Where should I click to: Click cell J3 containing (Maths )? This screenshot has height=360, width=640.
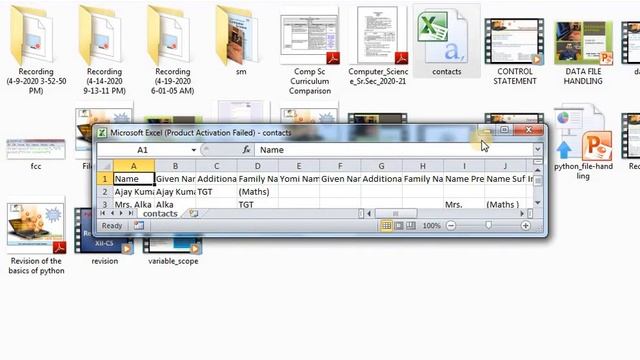coord(505,204)
